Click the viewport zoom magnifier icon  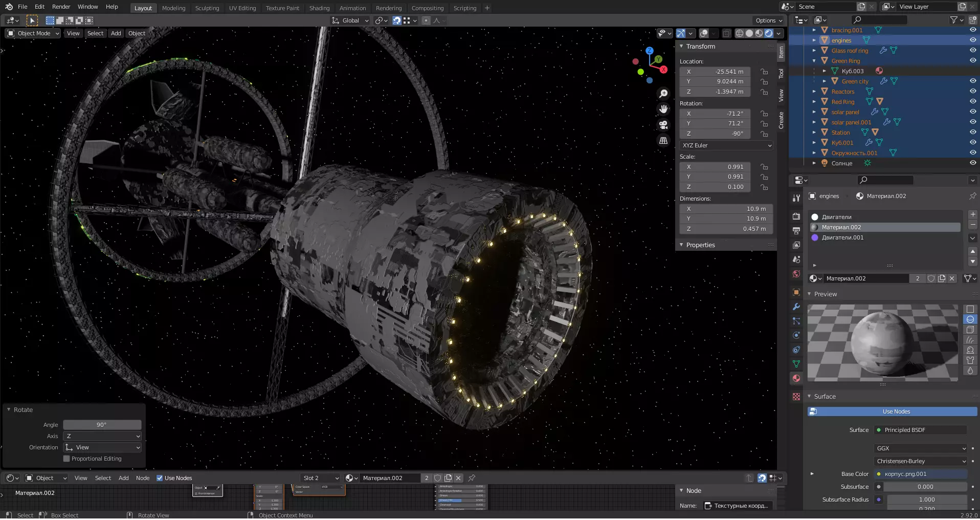pyautogui.click(x=663, y=94)
